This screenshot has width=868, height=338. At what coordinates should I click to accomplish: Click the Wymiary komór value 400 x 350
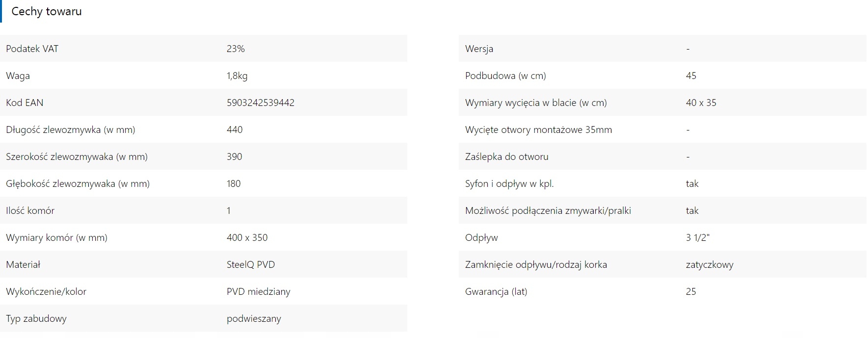click(247, 237)
